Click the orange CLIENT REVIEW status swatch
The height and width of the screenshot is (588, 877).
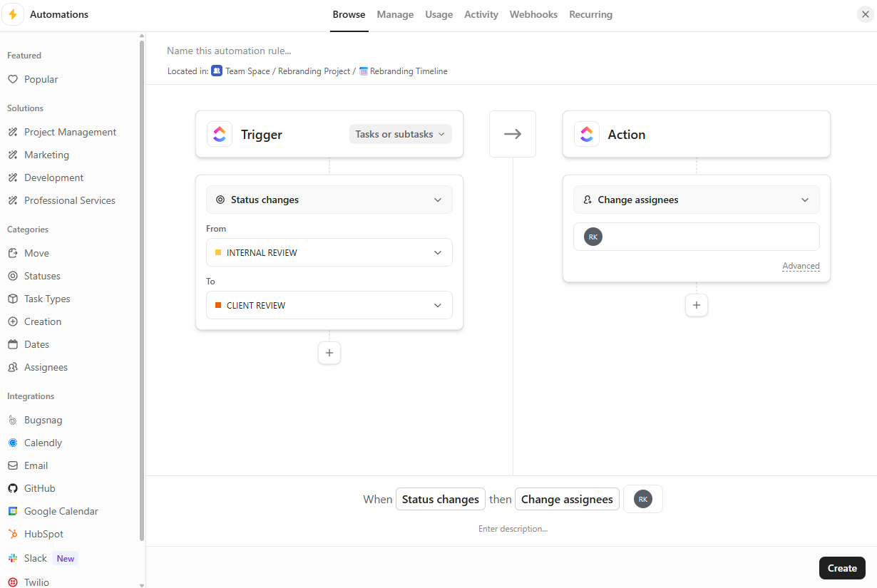[220, 305]
